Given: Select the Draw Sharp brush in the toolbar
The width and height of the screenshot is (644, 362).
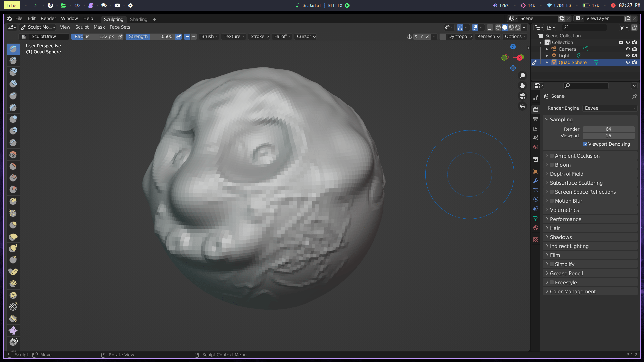Looking at the screenshot, I should point(13,61).
